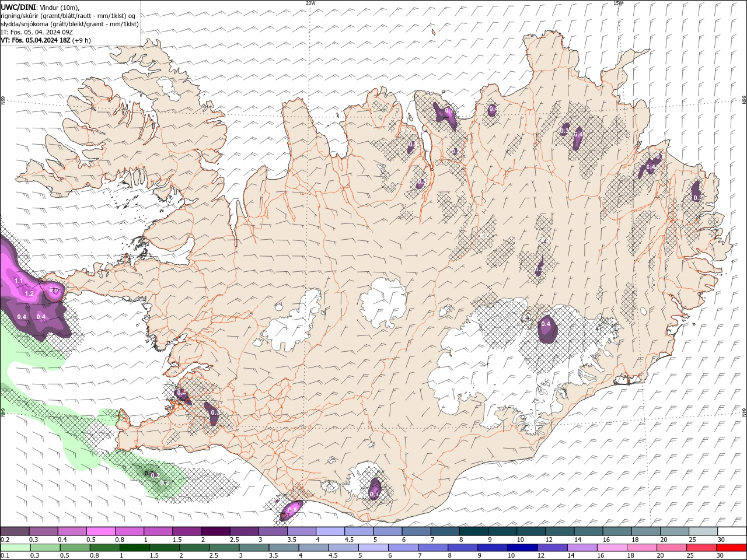747x560 pixels.
Task: Pick the bright pink 0.5 snow legend swatch
Action: point(100,531)
